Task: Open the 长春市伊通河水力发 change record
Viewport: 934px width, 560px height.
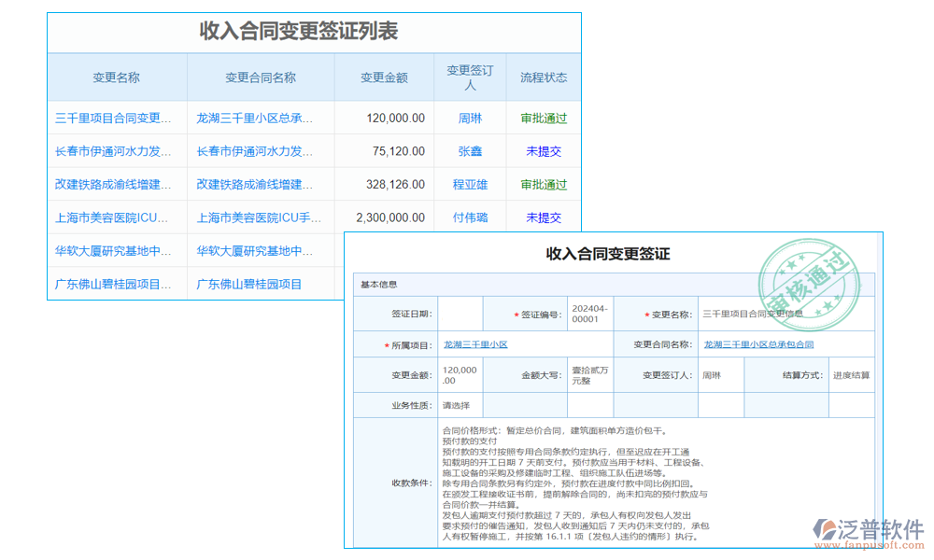Action: pyautogui.click(x=112, y=151)
